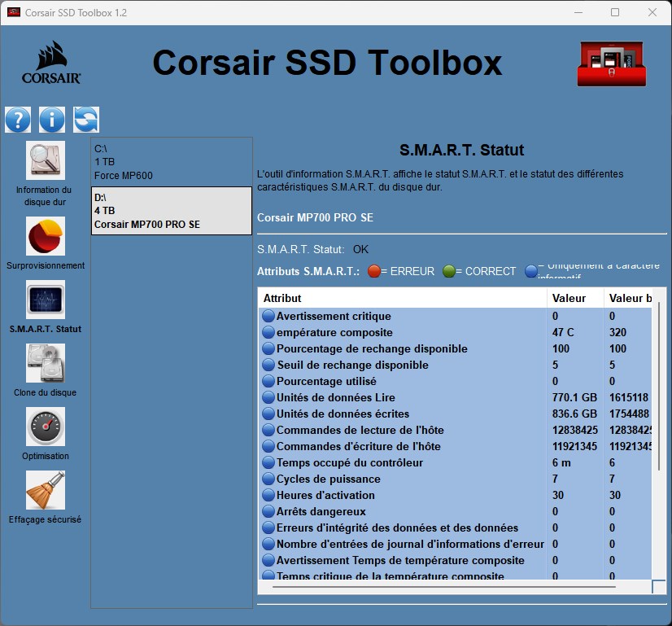Click the 1754488 raw value
Viewport: 672px width, 626px height.
click(629, 414)
